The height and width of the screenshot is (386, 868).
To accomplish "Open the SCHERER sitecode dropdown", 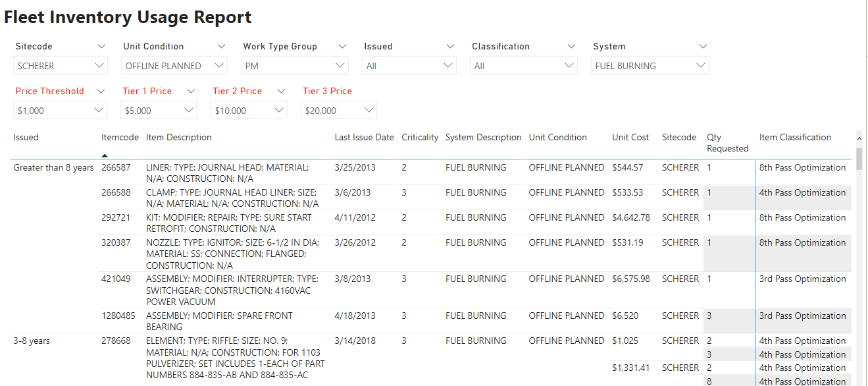I will 61,65.
